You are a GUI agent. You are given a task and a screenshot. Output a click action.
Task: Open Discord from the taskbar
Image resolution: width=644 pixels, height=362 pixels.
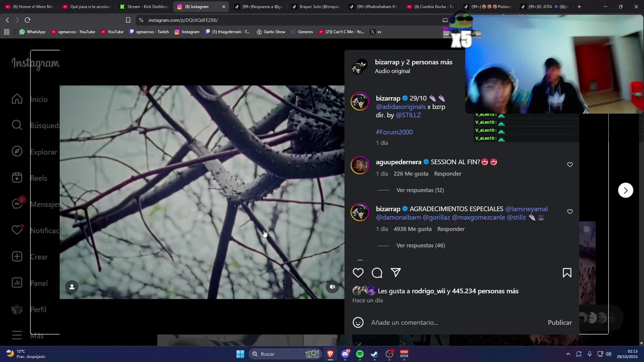coord(345,354)
